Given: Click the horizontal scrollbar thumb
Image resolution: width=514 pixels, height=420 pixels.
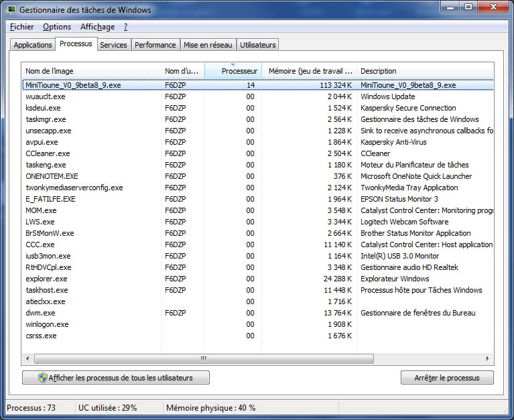Looking at the screenshot, I should point(204,359).
